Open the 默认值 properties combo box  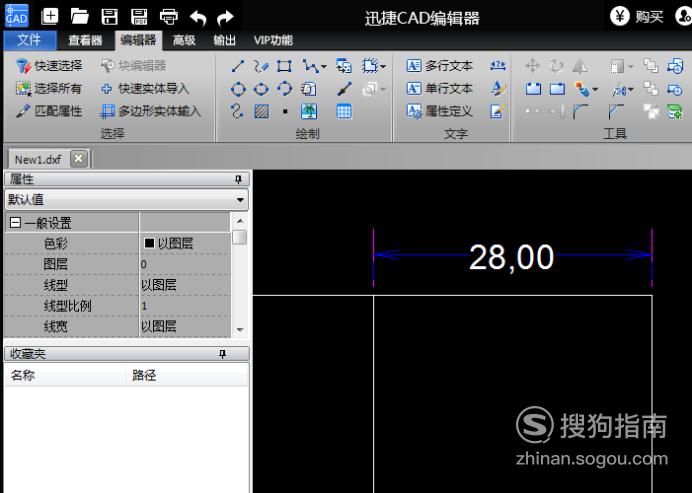click(126, 199)
